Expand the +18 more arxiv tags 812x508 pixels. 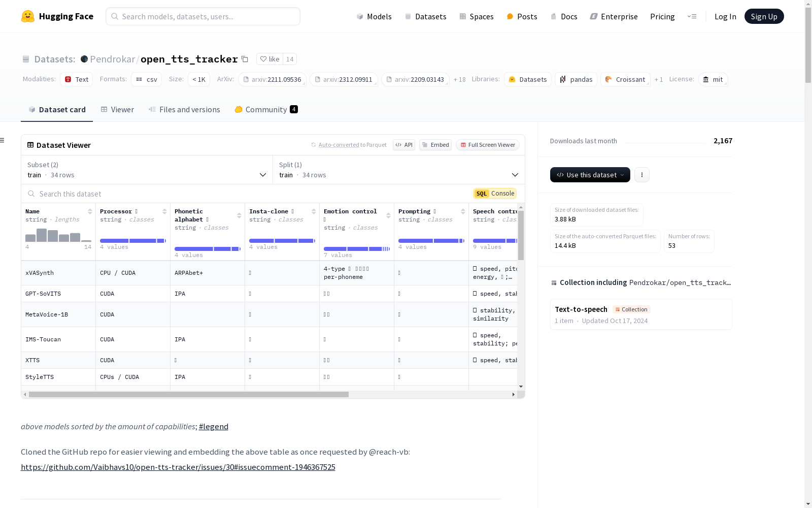459,80
